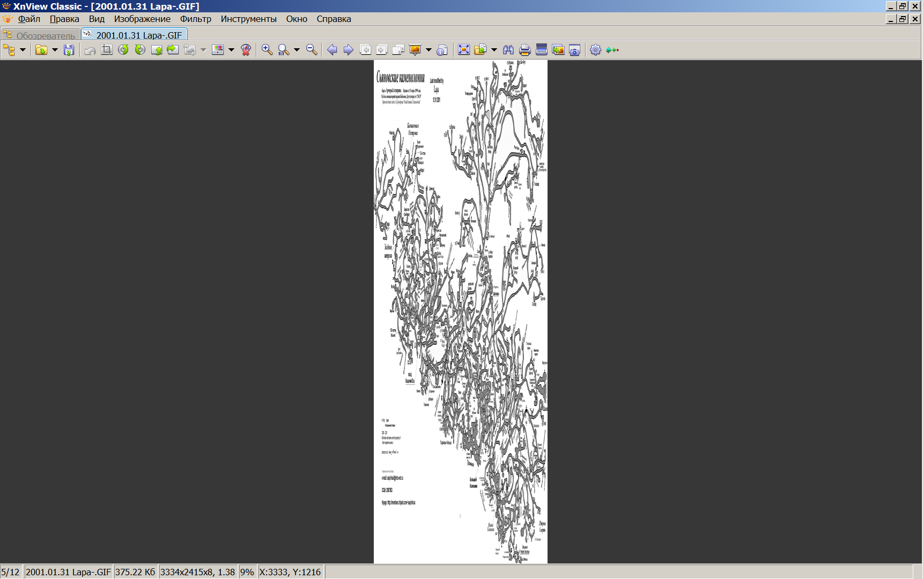Select the 2001.01.31 Lapa-.GIF tab
This screenshot has width=924, height=579.
134,35
